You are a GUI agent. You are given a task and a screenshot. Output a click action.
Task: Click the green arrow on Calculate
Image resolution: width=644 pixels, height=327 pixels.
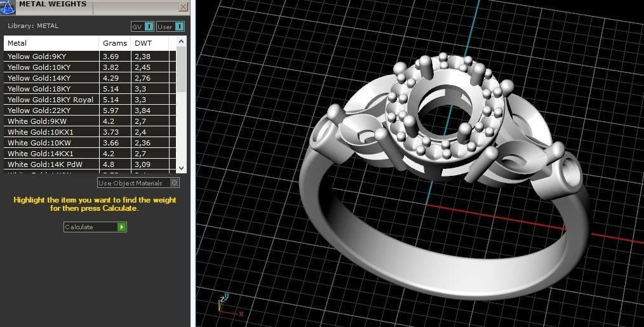[121, 227]
